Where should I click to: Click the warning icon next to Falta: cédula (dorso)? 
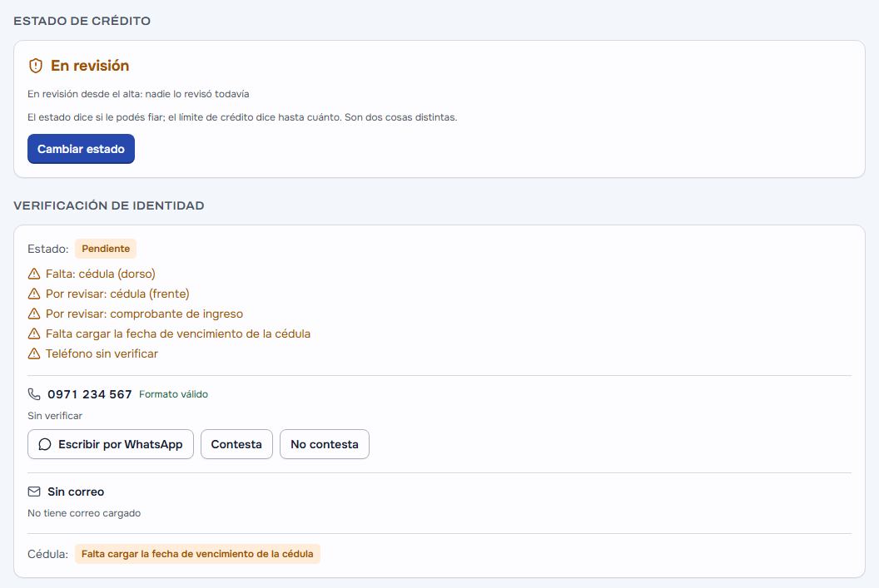click(x=34, y=274)
